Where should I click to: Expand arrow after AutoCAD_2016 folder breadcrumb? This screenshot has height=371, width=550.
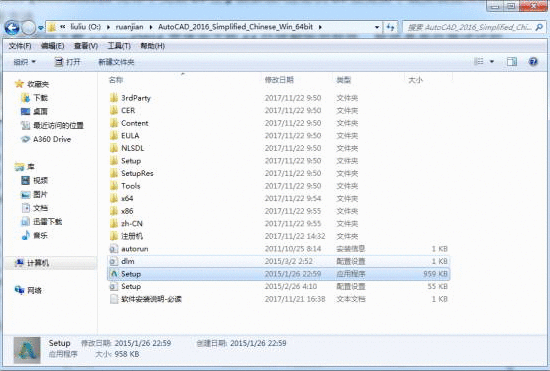(x=320, y=27)
